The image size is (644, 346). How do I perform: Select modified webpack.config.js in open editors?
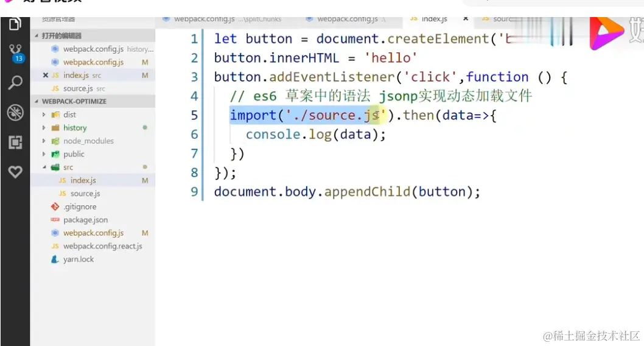(x=93, y=62)
